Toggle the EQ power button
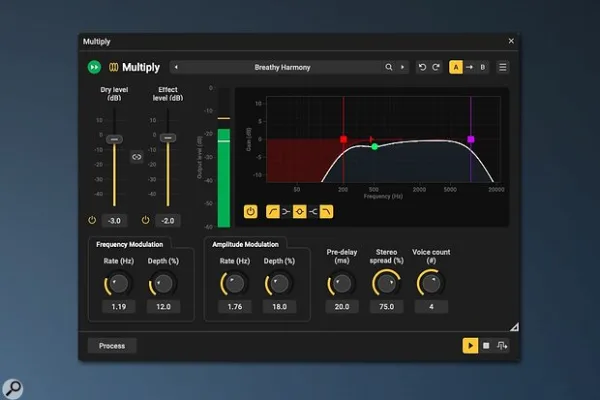Screen dimensions: 600x400 click(251, 212)
